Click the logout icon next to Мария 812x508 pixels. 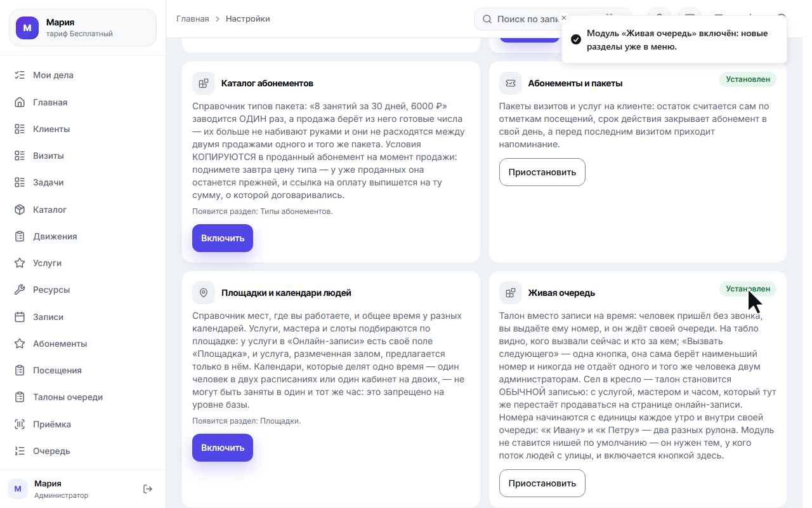tap(148, 489)
